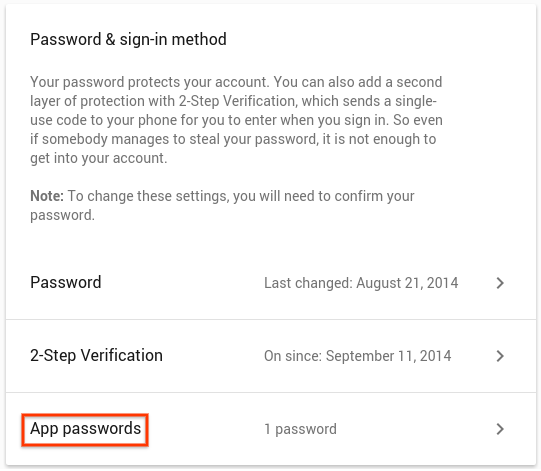Image resolution: width=541 pixels, height=471 pixels.
Task: Click "get into your account" line
Action: pos(99,158)
